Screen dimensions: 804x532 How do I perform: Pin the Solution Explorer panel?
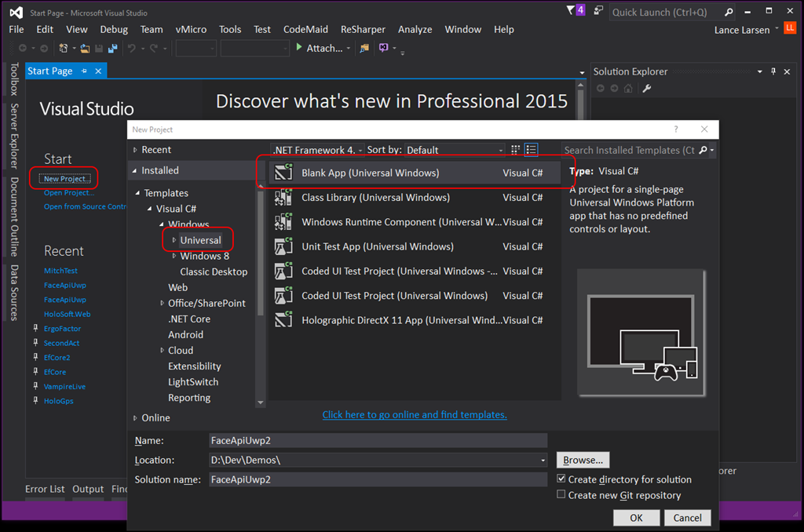point(773,71)
